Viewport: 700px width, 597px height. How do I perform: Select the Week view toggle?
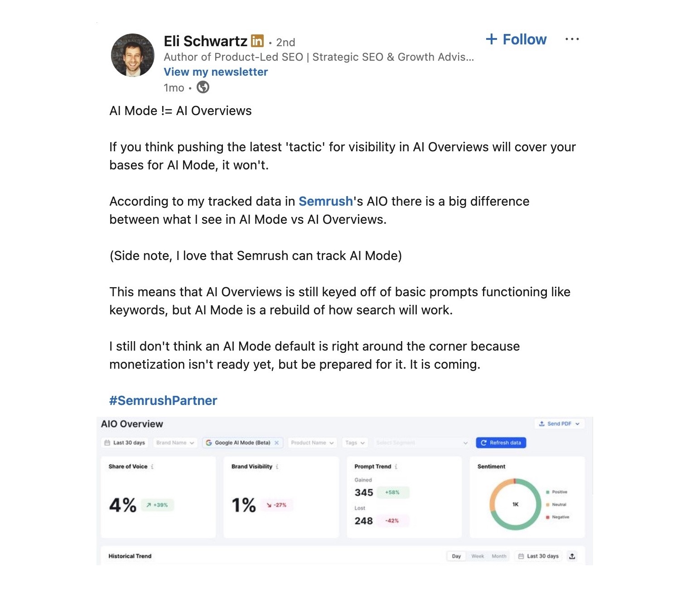pos(478,556)
